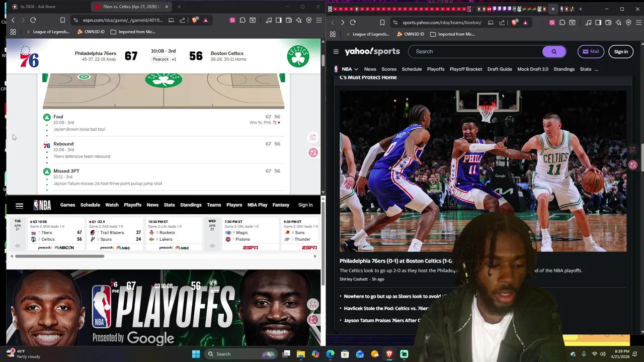Open Standings in NBA.com nav
The image size is (644, 362).
tap(191, 205)
